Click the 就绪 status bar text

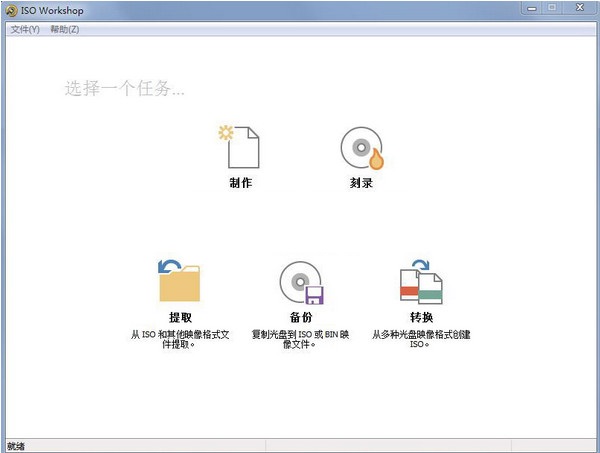point(17,445)
